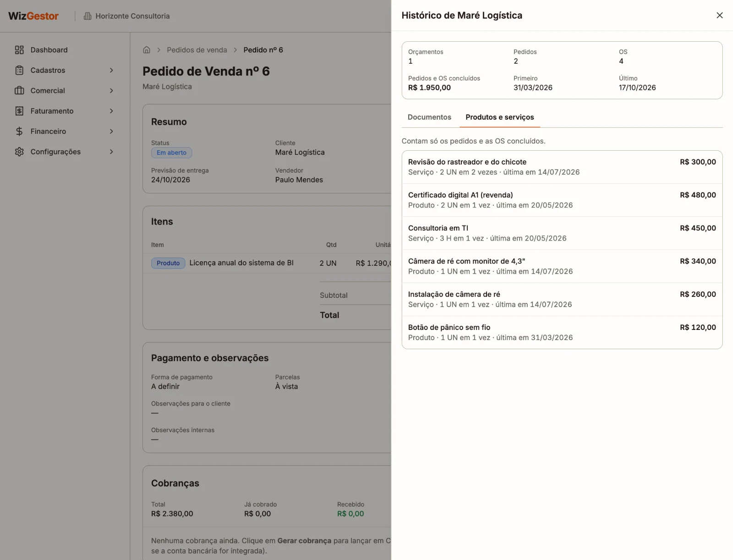Click the Faturamento invoice icon
The height and width of the screenshot is (560, 733).
(19, 111)
